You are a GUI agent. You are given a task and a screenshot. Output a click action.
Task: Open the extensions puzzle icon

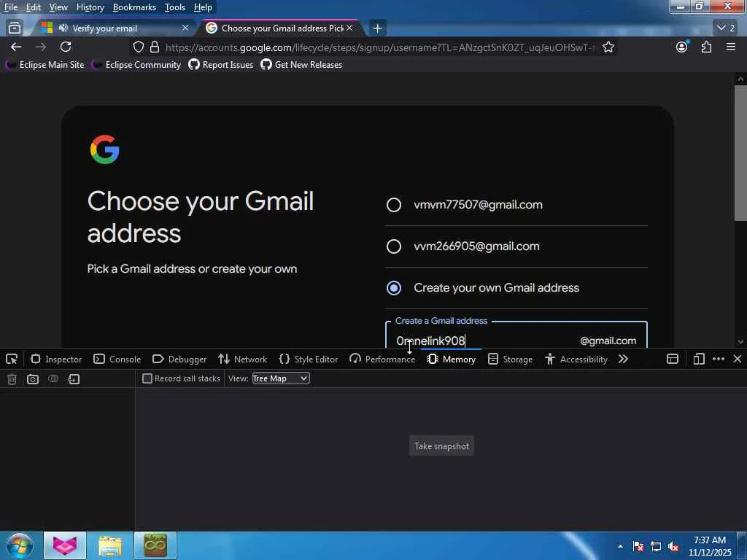click(x=706, y=47)
